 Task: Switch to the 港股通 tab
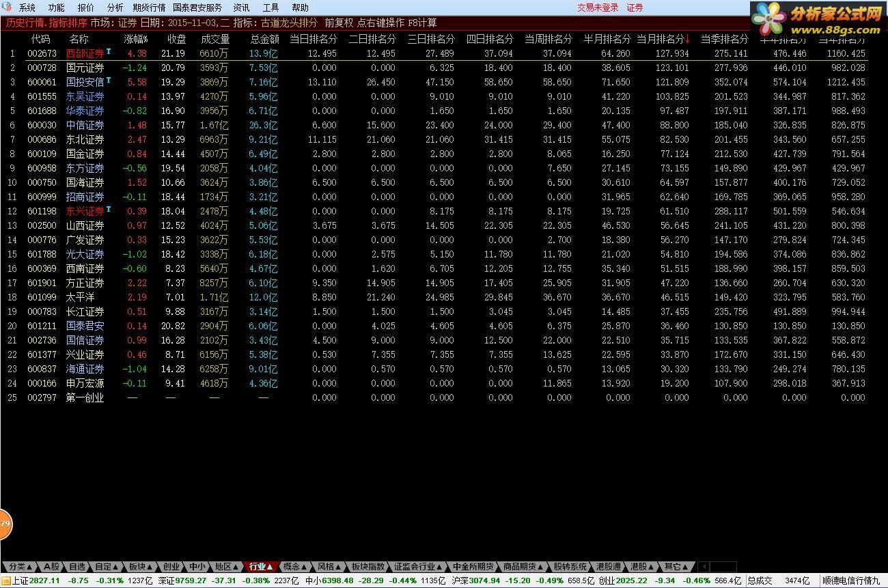click(x=608, y=567)
